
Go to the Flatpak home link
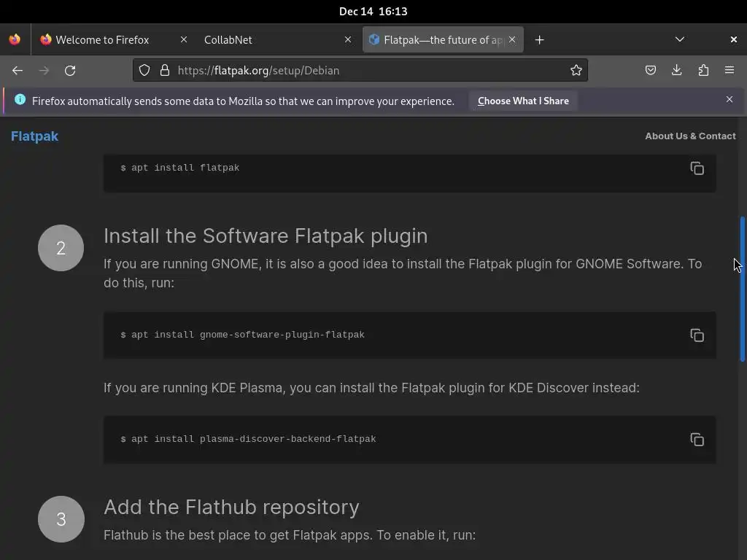(34, 136)
